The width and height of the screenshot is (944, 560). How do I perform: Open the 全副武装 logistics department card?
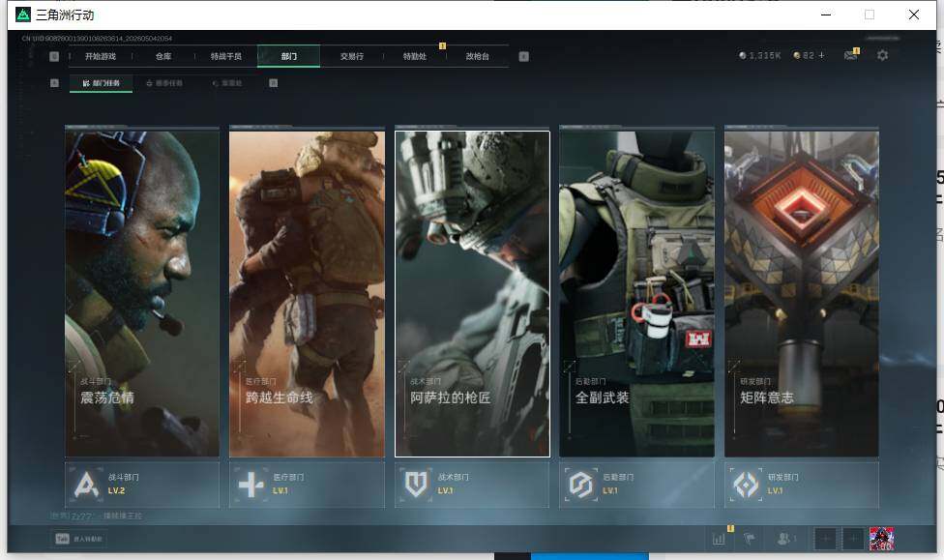(x=637, y=294)
